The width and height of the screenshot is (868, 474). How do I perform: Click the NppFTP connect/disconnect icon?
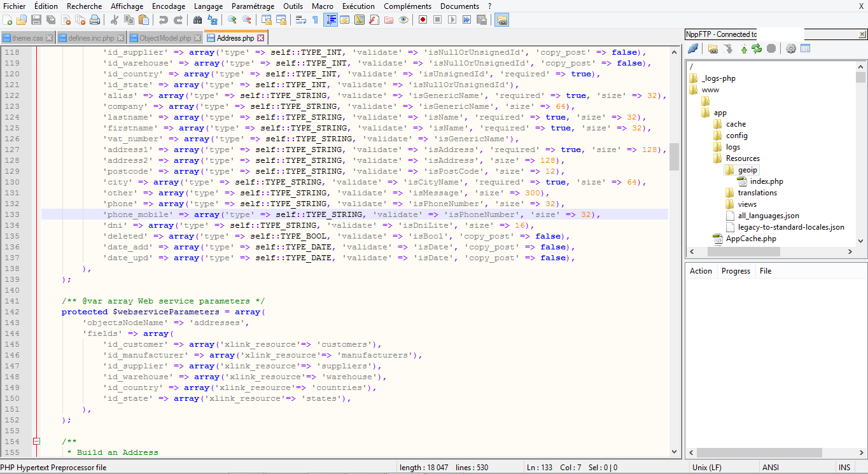pos(694,48)
